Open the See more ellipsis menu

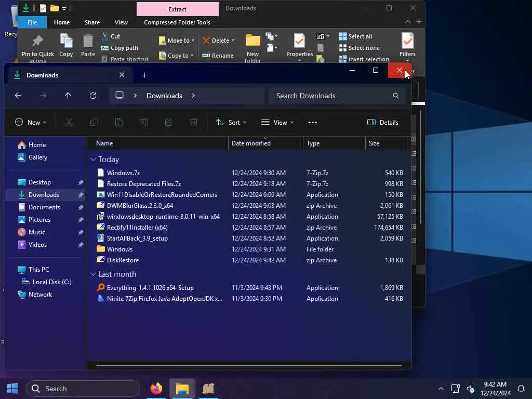pyautogui.click(x=312, y=123)
